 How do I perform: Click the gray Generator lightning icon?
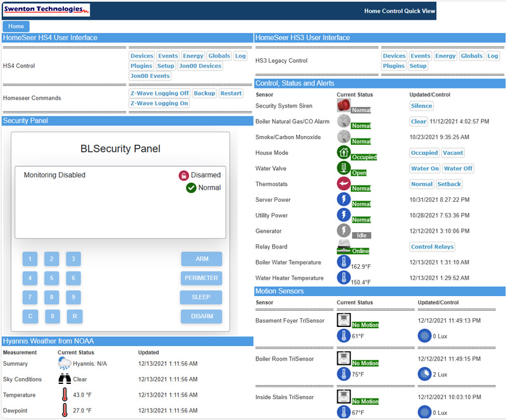tap(343, 230)
